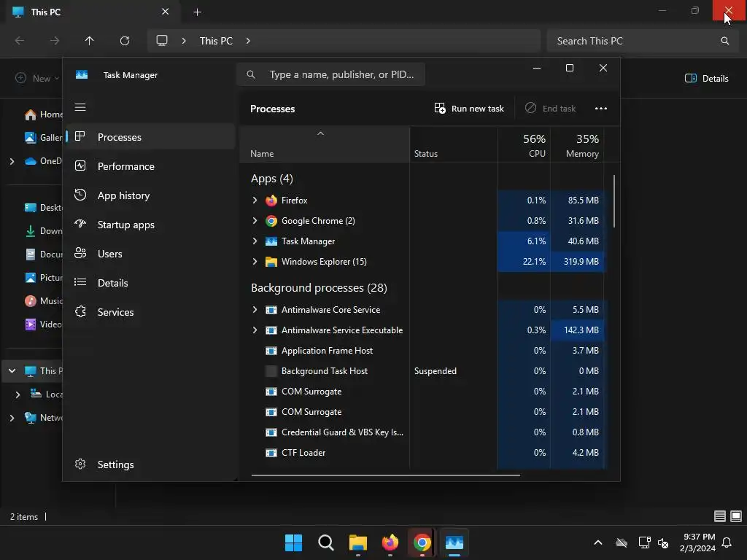Go back in File Explorer
Viewport: 747px width, 560px height.
[x=20, y=41]
